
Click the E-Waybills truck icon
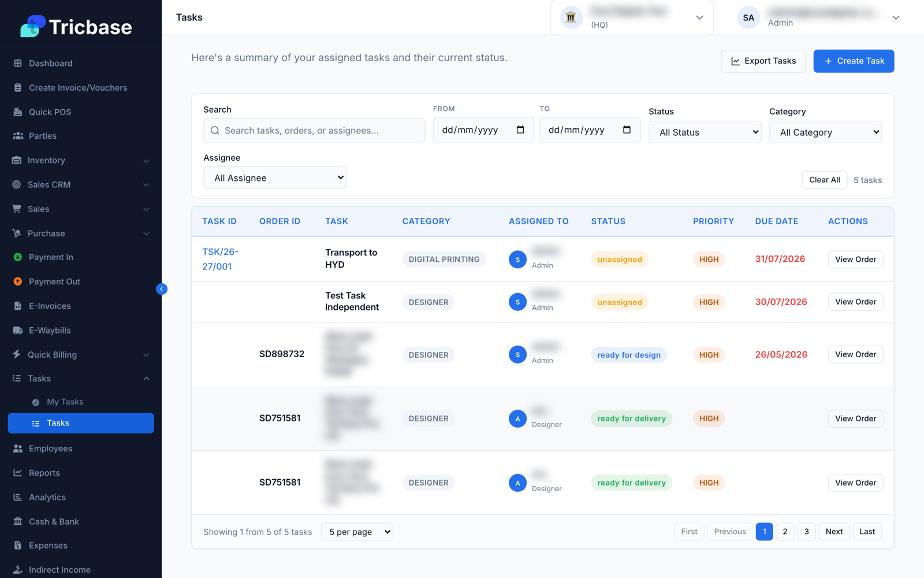pyautogui.click(x=18, y=330)
